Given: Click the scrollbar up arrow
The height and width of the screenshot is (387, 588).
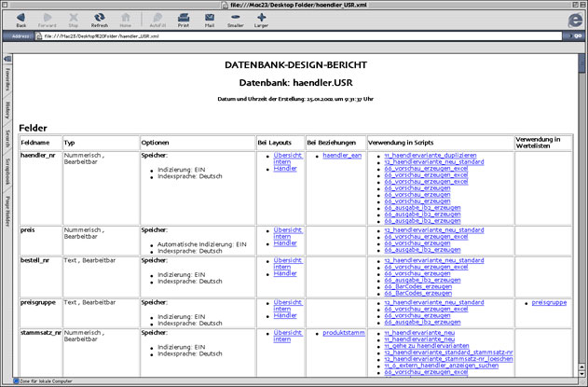Looking at the screenshot, I should [x=581, y=366].
